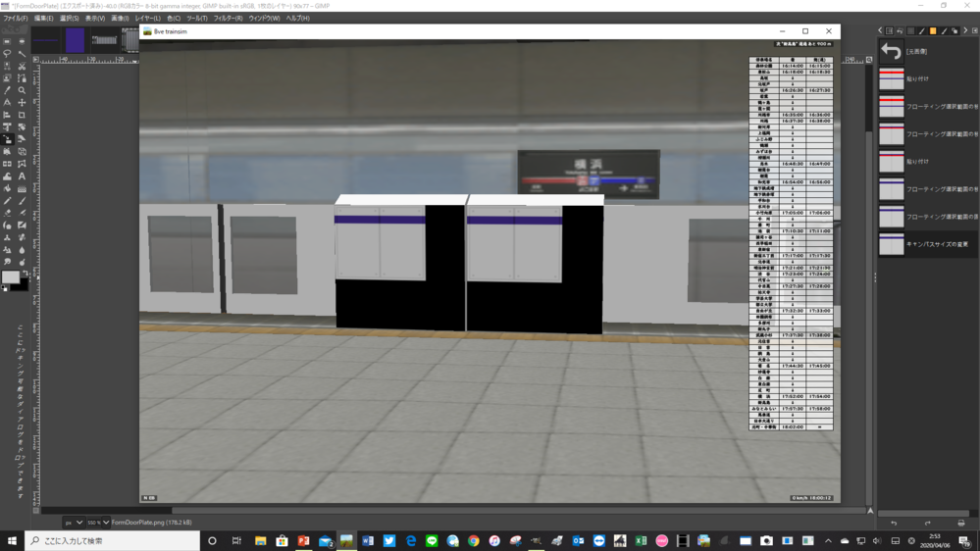This screenshot has width=980, height=551.
Task: Open the フィルター(R) menu
Action: (x=228, y=18)
